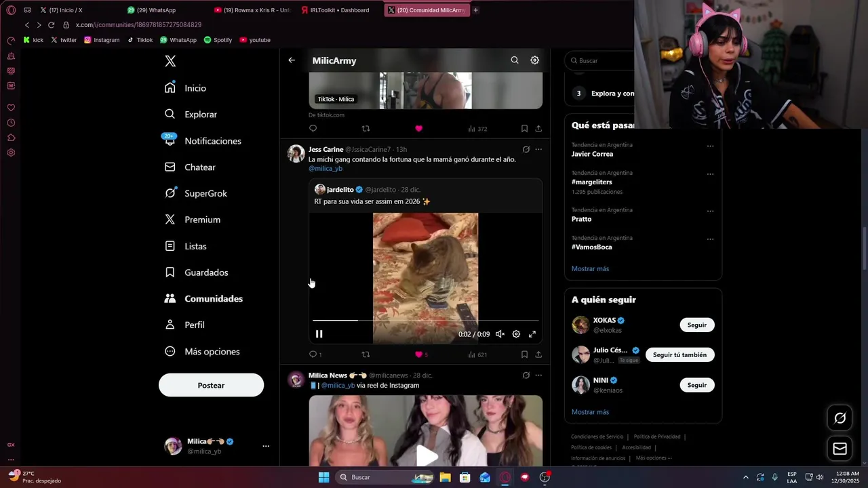
Task: Share the TikTok Milica post
Action: pos(538,129)
